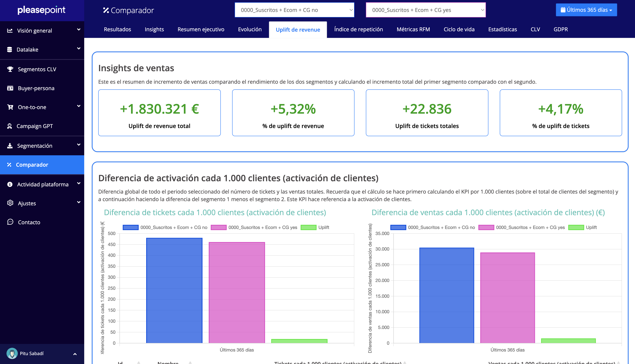Open the Últimos 365 días date selector
The height and width of the screenshot is (364, 635).
click(x=586, y=10)
